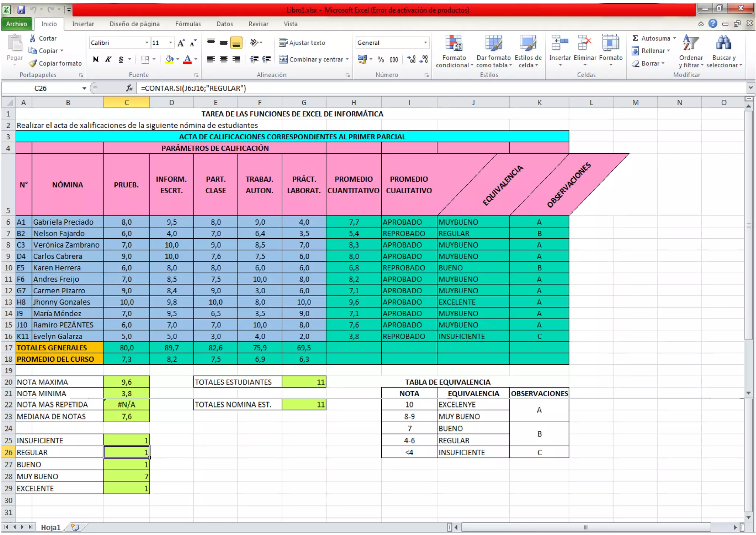The image size is (756, 535).
Task: Click the Autosuma button
Action: (x=651, y=38)
